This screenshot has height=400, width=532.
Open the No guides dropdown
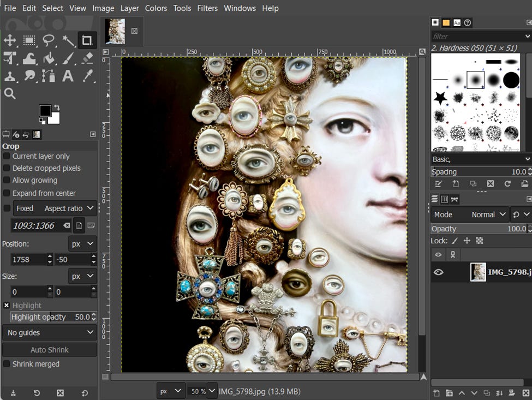(50, 332)
